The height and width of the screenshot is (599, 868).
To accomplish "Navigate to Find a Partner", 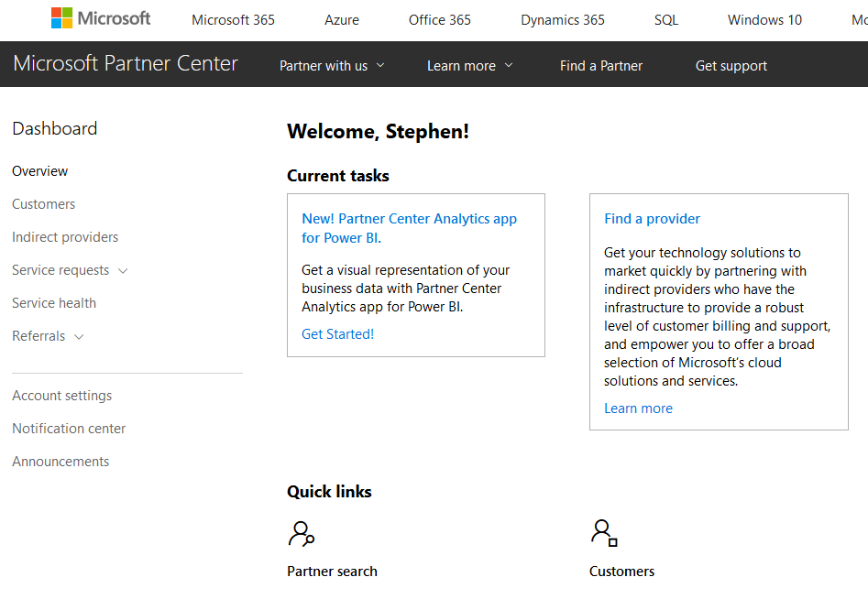I will pos(600,65).
